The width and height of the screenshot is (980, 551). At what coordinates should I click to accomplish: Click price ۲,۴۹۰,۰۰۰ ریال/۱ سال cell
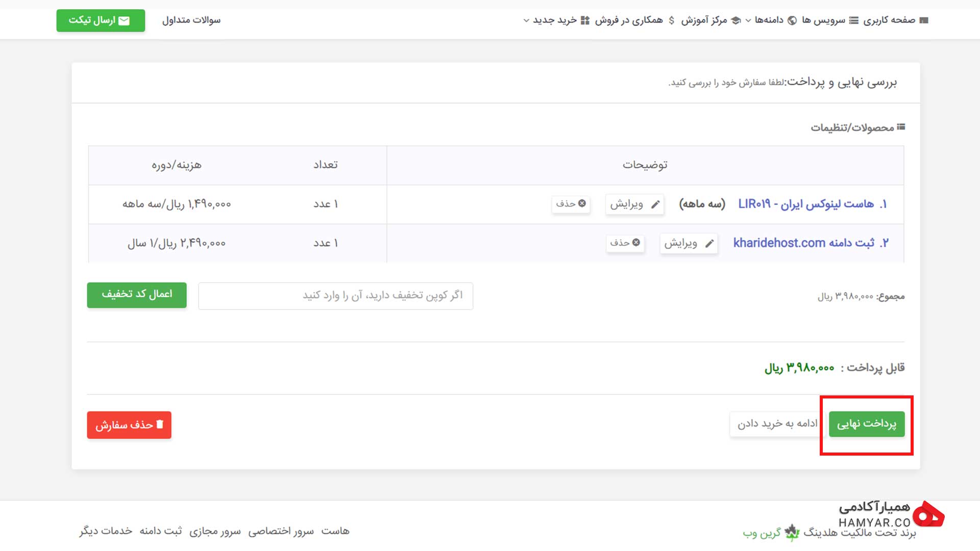tap(177, 243)
